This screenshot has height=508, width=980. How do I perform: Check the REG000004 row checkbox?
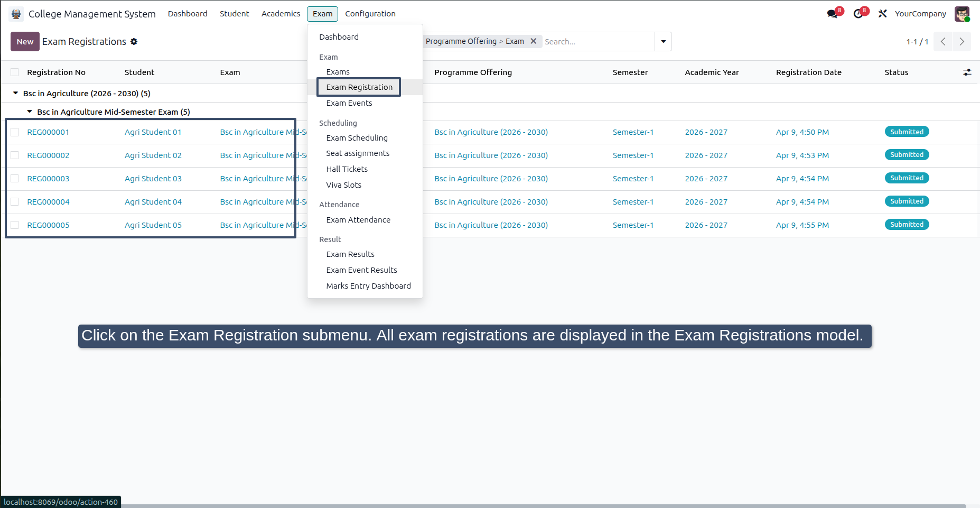tap(15, 202)
